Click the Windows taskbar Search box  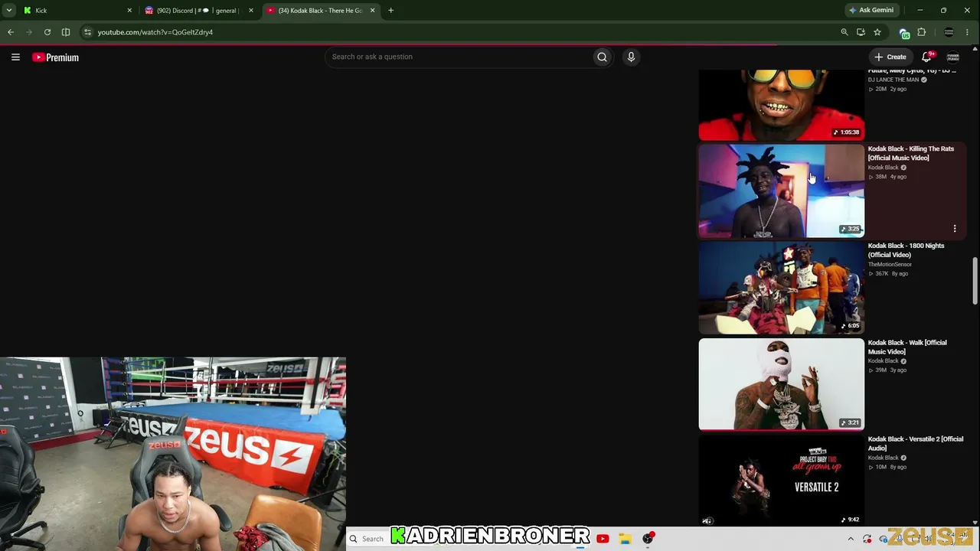367,539
